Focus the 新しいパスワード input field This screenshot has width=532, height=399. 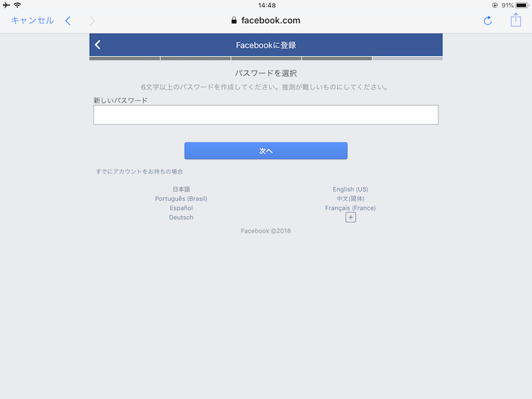pyautogui.click(x=266, y=114)
